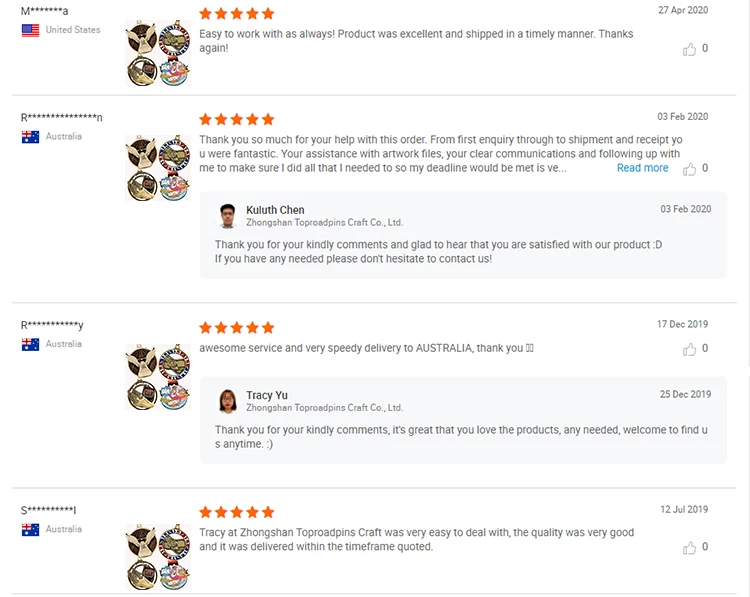
Task: Click five-star rating of first review
Action: pyautogui.click(x=236, y=13)
